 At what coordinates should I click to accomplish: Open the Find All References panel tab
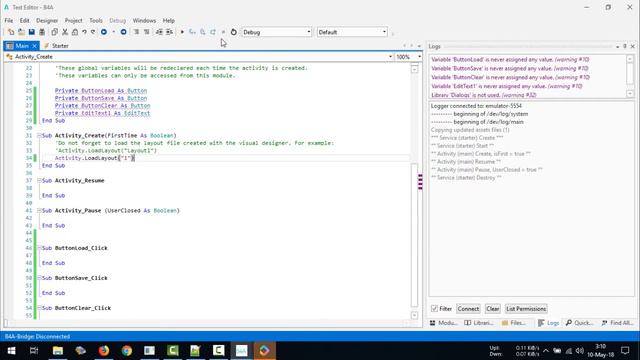[617, 323]
